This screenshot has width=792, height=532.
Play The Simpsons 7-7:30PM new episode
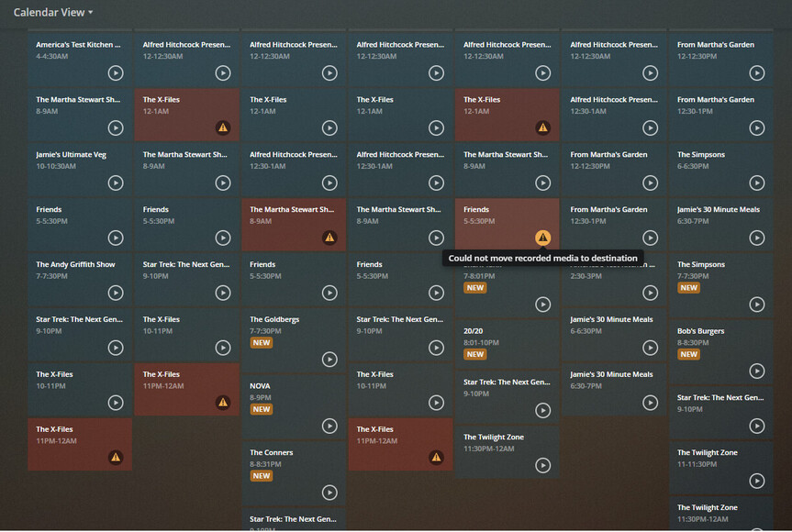756,305
